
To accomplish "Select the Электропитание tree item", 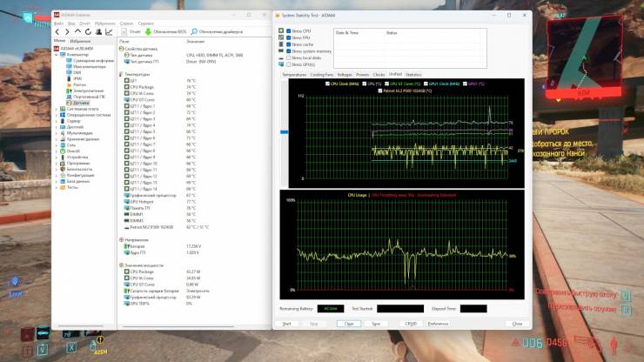I will coord(88,90).
